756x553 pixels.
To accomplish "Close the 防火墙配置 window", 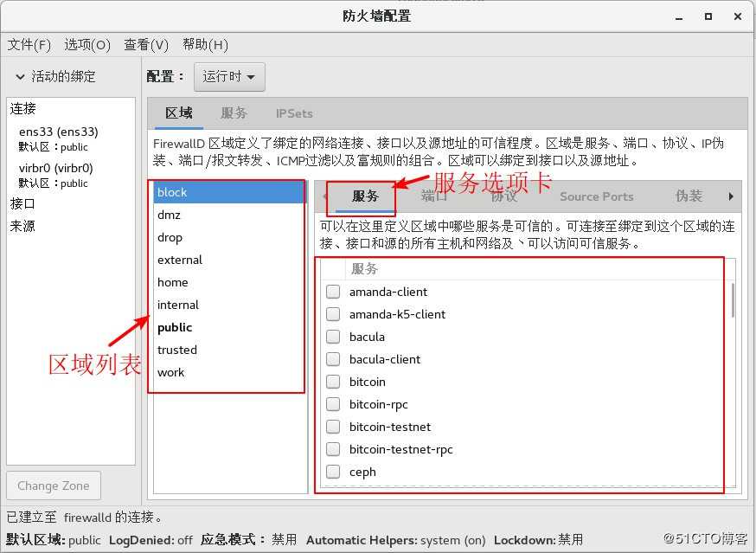I will [x=737, y=16].
